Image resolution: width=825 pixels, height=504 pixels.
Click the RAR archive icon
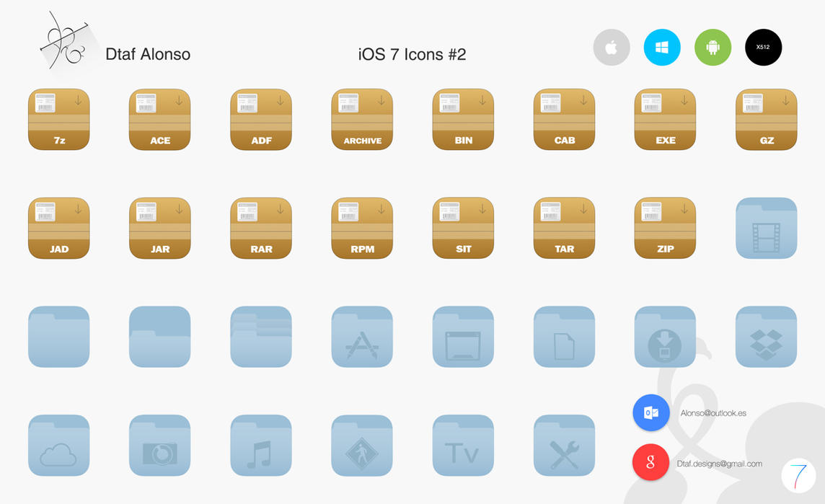click(260, 228)
